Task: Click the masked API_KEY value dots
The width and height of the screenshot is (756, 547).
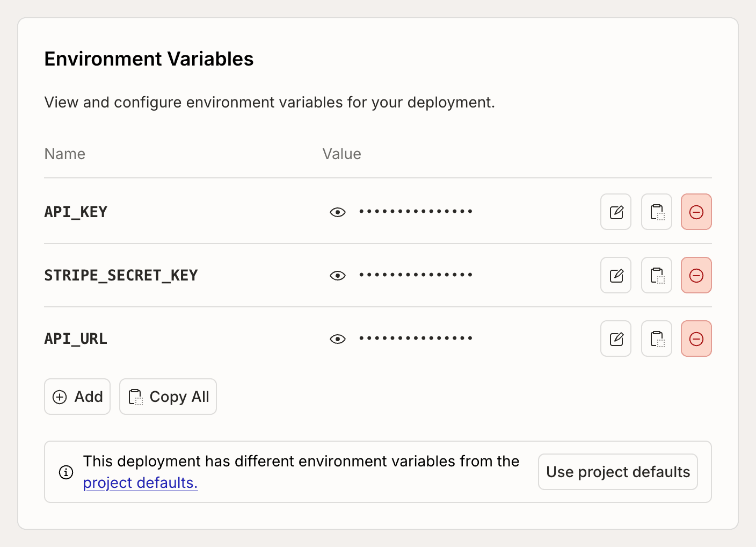Action: pos(416,212)
